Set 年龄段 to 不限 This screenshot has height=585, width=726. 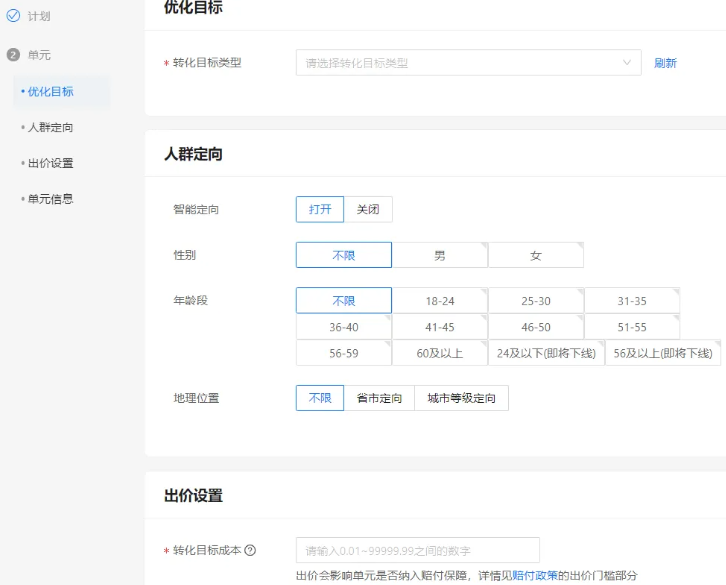tap(344, 301)
